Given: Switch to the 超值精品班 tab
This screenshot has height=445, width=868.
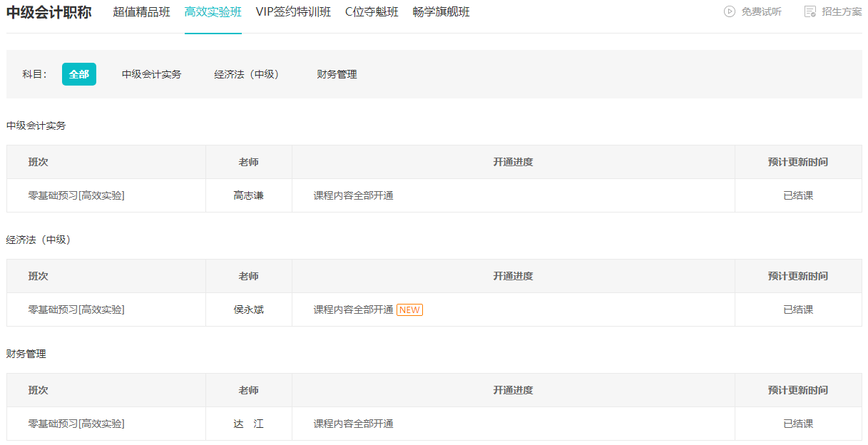Looking at the screenshot, I should (141, 11).
